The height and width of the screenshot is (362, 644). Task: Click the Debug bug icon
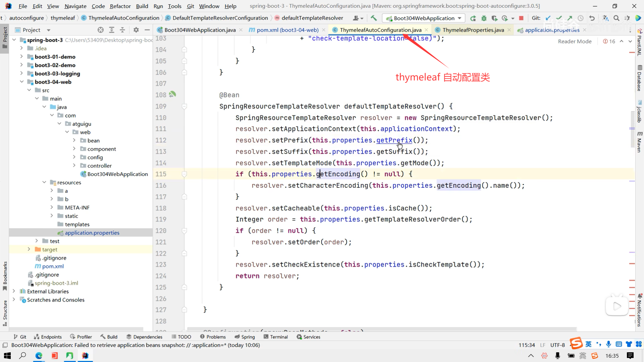pyautogui.click(x=484, y=18)
